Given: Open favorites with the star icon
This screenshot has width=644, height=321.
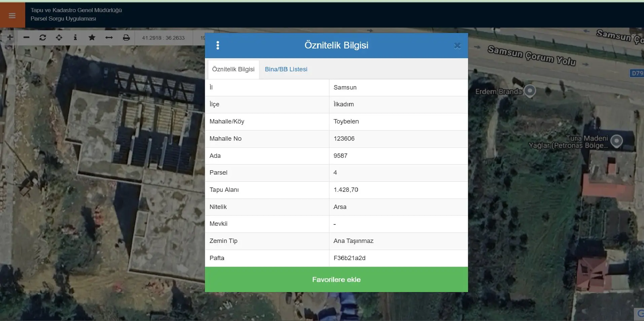Looking at the screenshot, I should coord(92,37).
